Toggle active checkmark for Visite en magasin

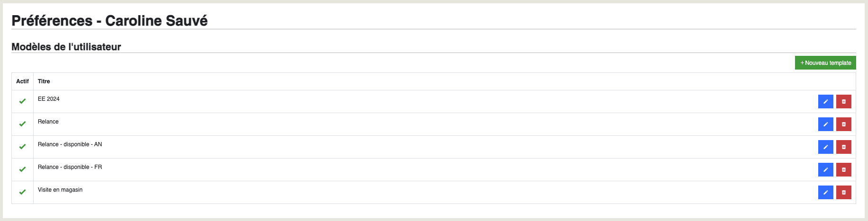[x=22, y=192]
